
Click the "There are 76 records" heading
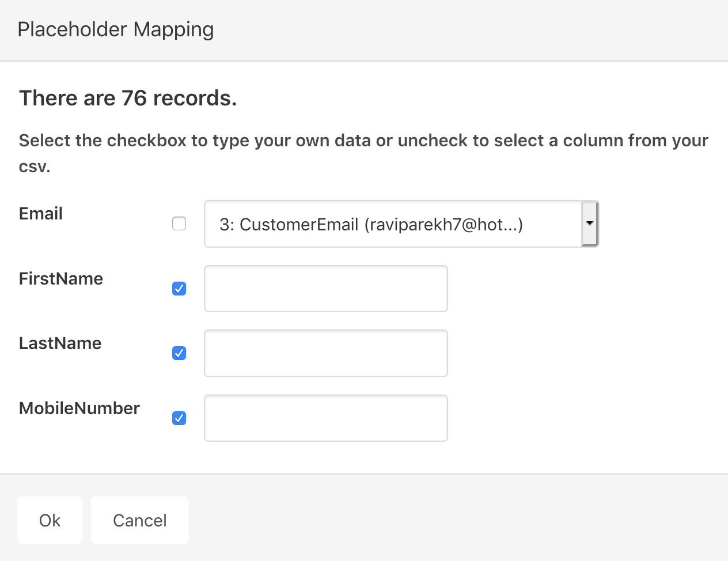pyautogui.click(x=128, y=98)
